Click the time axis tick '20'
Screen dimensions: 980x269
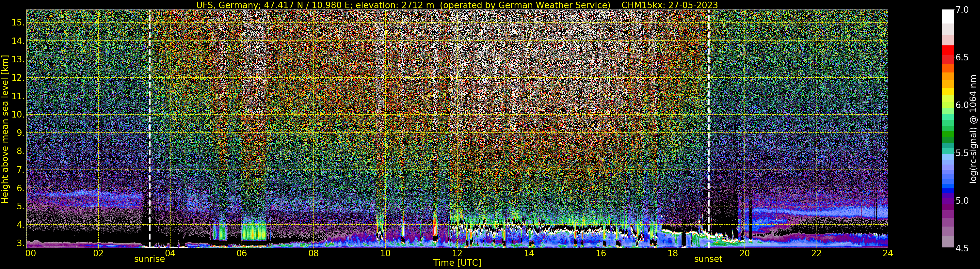(744, 253)
